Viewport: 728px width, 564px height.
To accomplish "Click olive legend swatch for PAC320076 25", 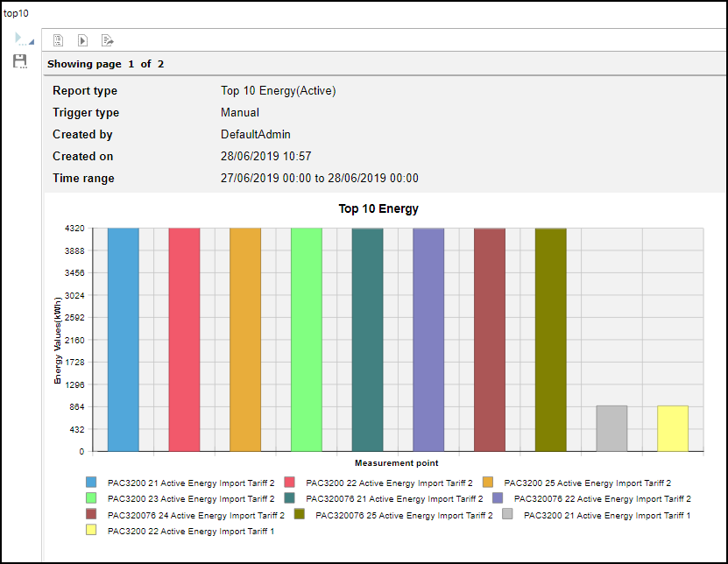I will [x=299, y=514].
